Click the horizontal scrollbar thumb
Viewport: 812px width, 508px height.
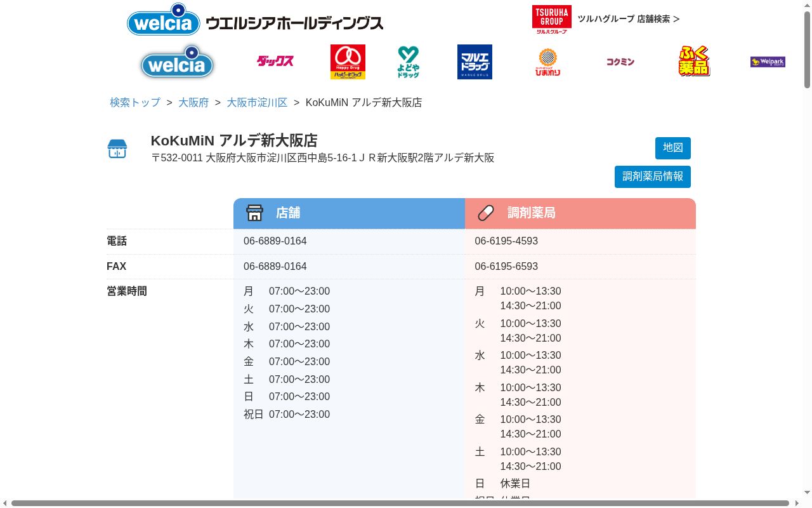click(400, 504)
